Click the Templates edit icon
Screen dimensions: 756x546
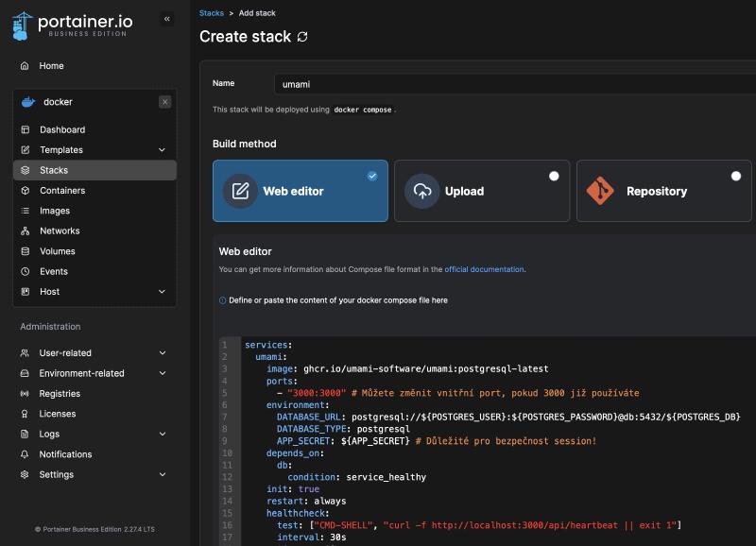[26, 150]
